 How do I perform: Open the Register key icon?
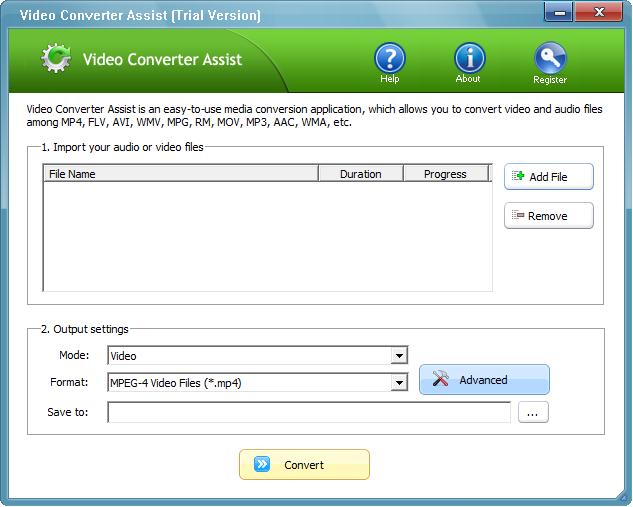(x=549, y=58)
